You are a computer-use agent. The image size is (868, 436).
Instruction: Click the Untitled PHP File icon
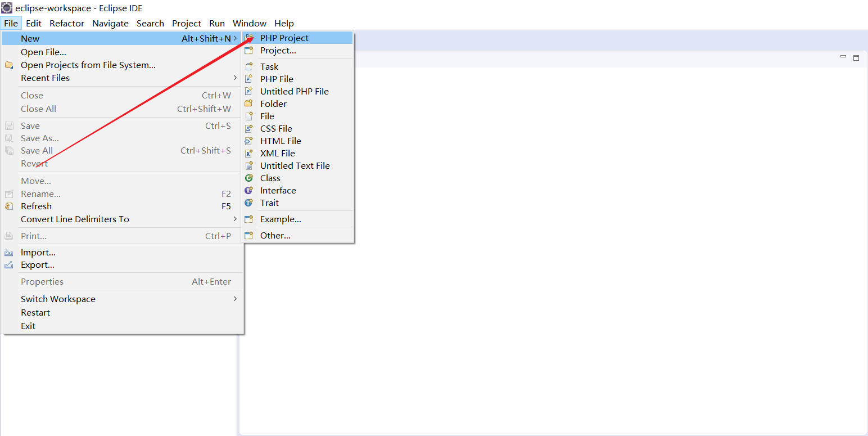pos(249,91)
